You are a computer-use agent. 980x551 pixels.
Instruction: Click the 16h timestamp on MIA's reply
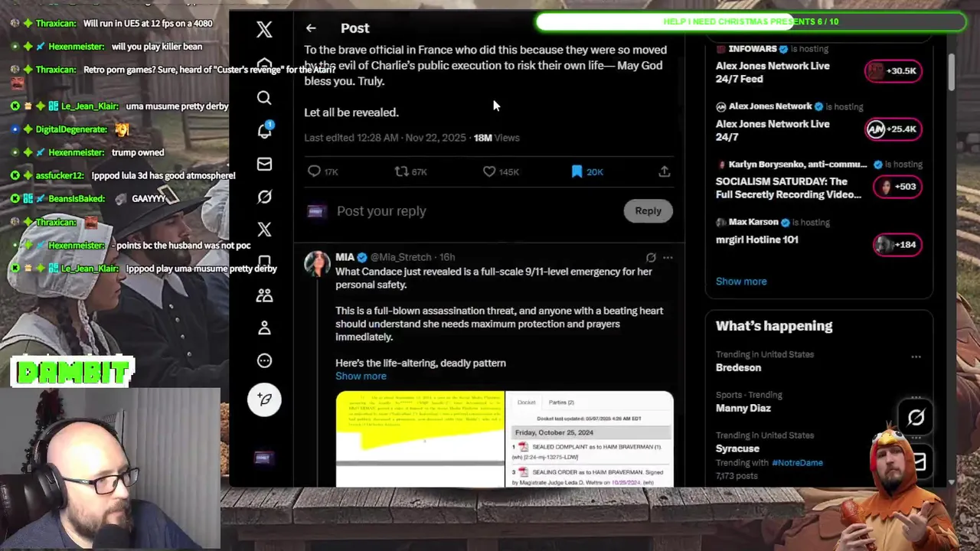point(447,257)
